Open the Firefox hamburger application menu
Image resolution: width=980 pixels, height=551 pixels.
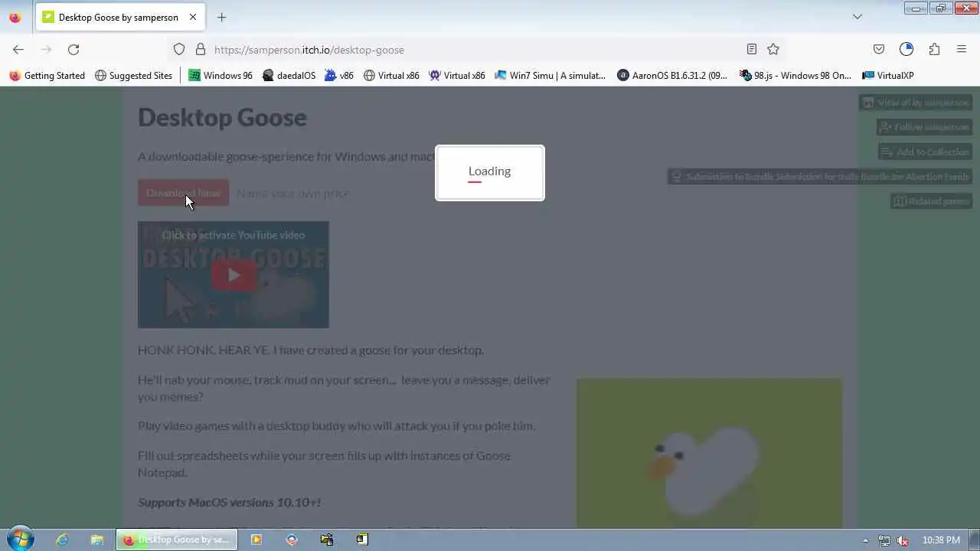[962, 49]
